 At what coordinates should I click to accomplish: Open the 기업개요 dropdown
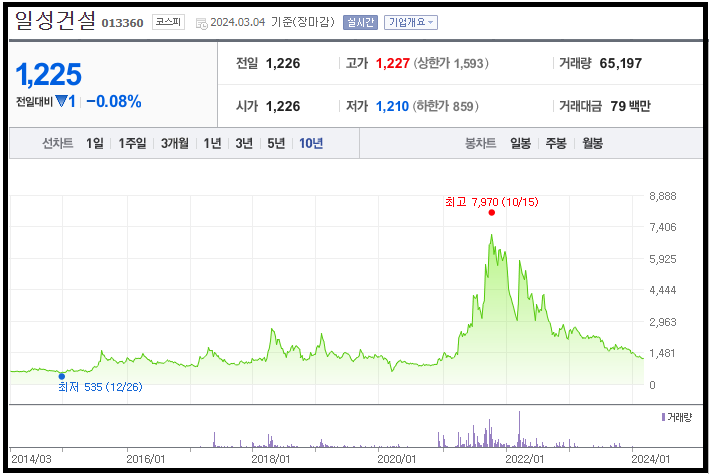coord(411,22)
